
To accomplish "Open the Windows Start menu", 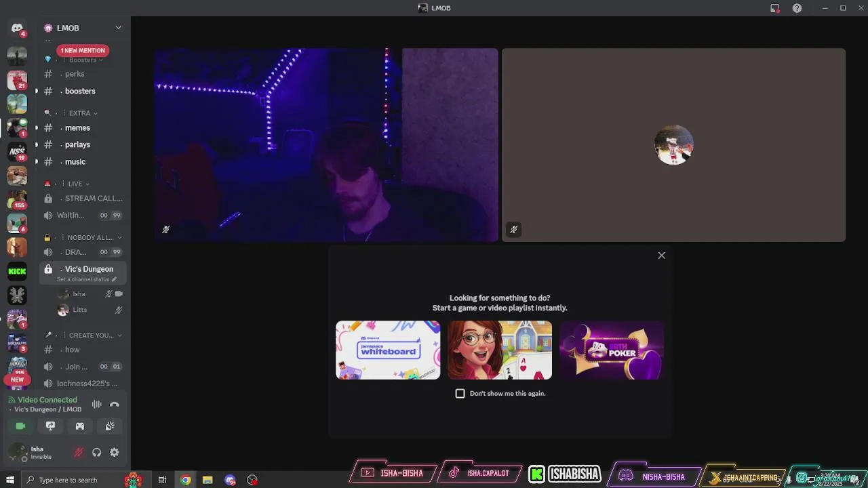I will (10, 480).
